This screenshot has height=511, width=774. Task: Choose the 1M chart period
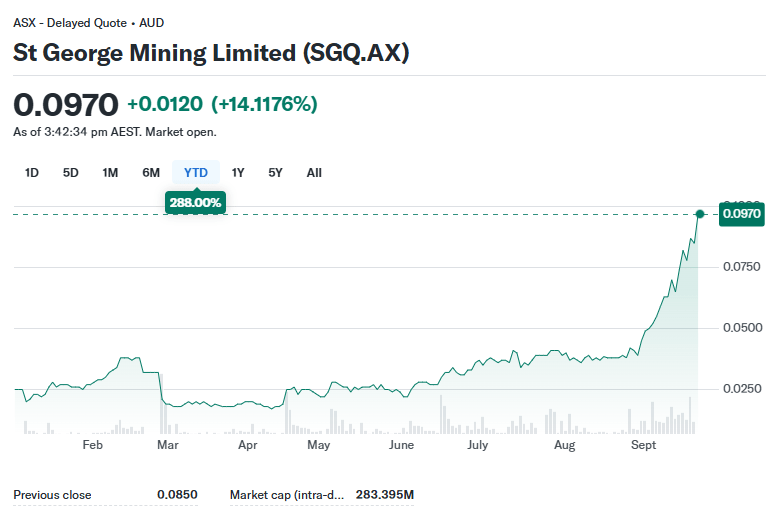coord(110,173)
